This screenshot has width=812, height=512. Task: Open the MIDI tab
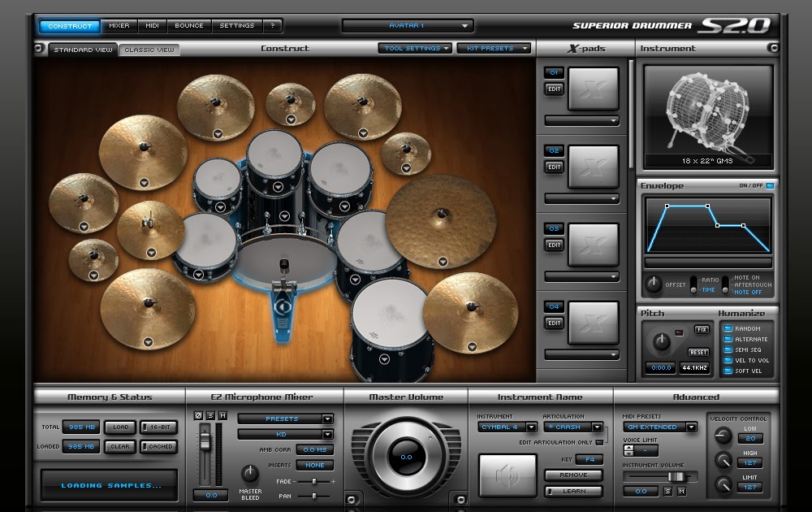153,25
